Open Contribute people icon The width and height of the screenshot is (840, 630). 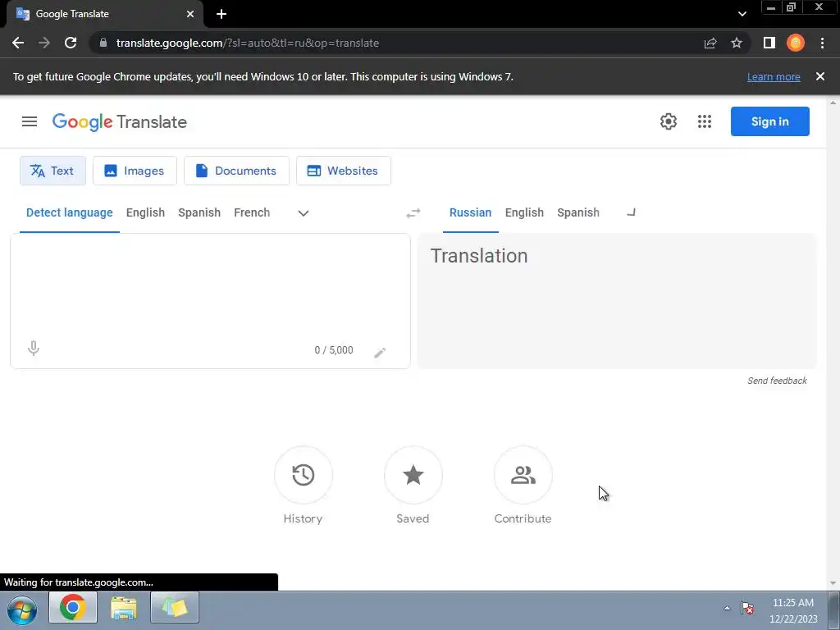coord(523,475)
